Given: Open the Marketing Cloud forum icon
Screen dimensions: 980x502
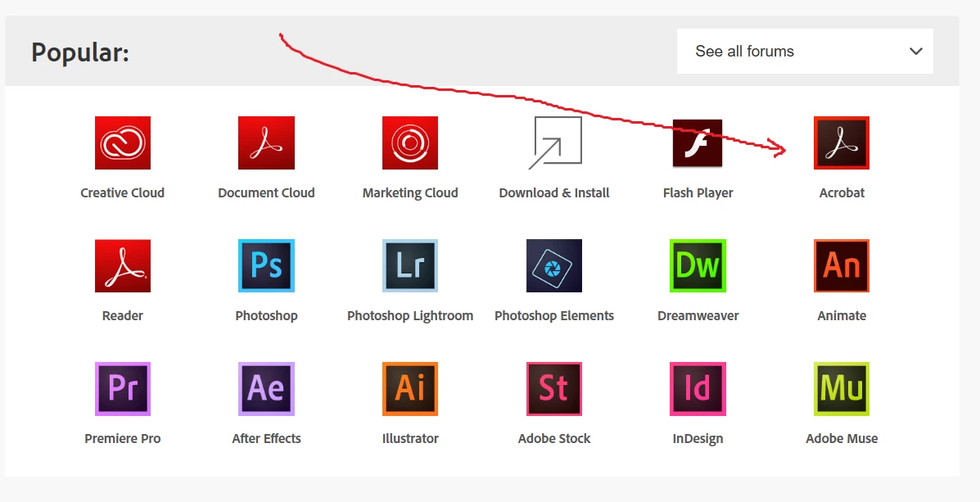Looking at the screenshot, I should [410, 142].
